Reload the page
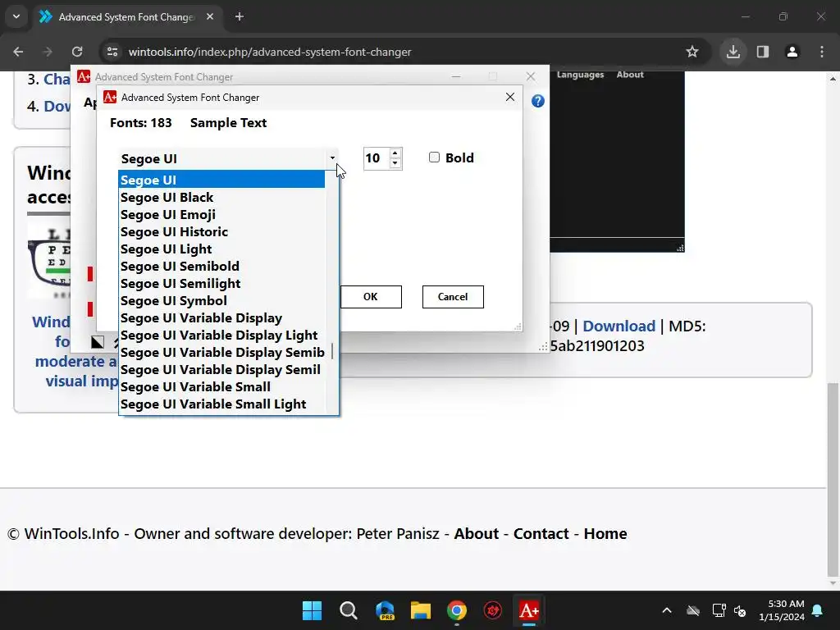The image size is (840, 630). click(77, 52)
